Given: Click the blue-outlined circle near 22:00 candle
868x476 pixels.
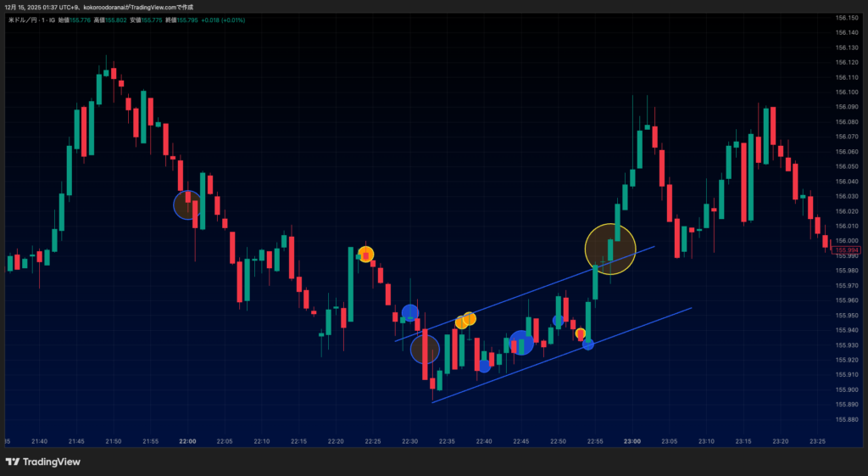Looking at the screenshot, I should [x=188, y=204].
